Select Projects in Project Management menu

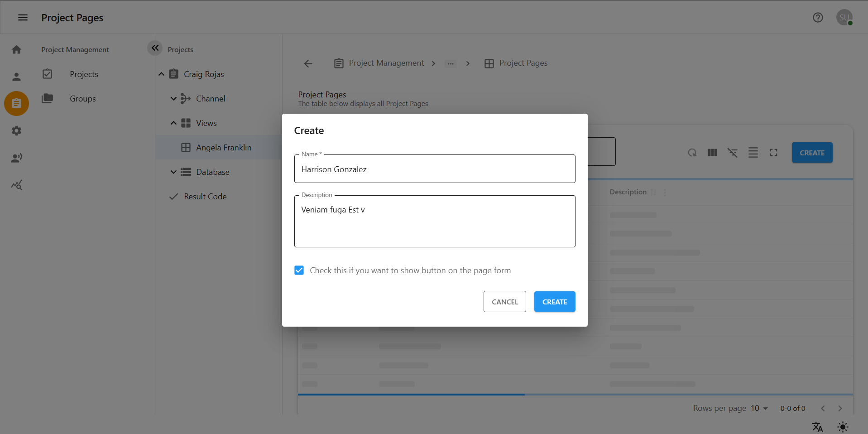click(84, 74)
